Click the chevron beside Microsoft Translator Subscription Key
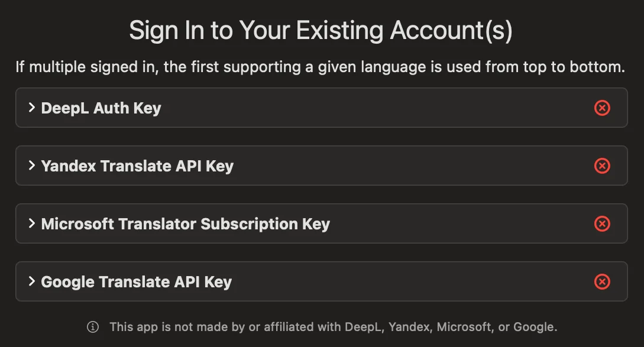 [x=31, y=223]
